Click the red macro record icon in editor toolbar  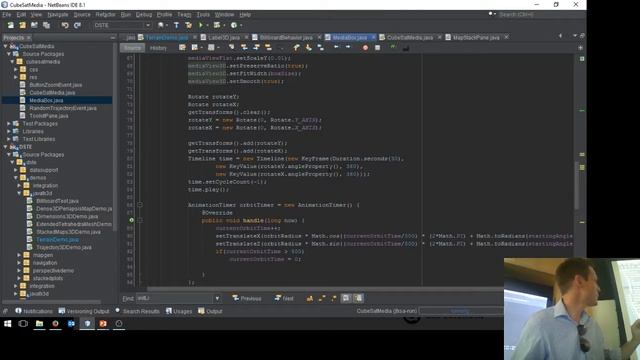pos(365,48)
